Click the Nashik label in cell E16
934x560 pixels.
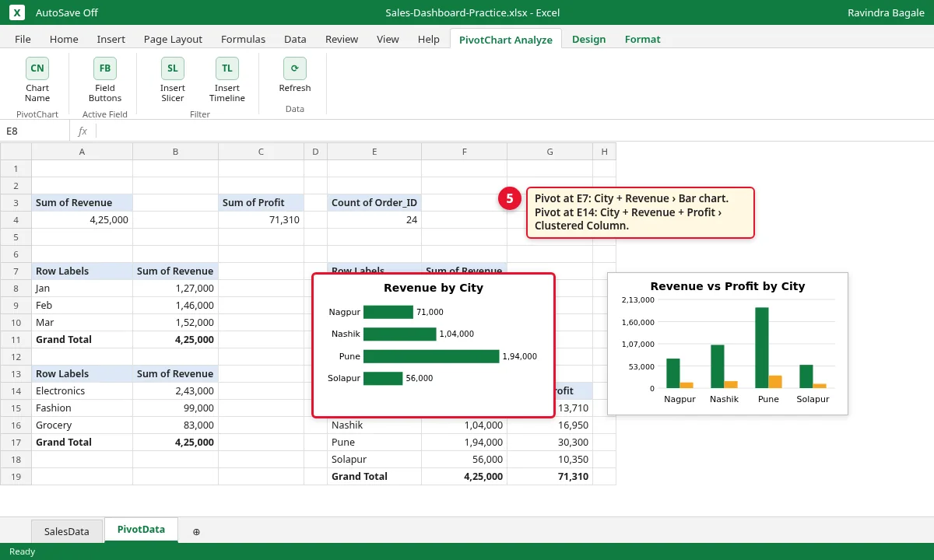tap(374, 425)
